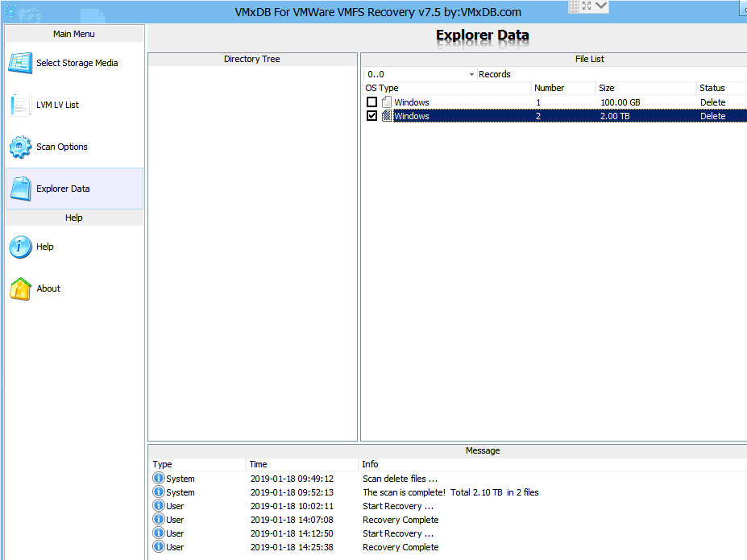This screenshot has height=560, width=747.
Task: Click Delete status of the 2.00 TB row
Action: (x=712, y=116)
